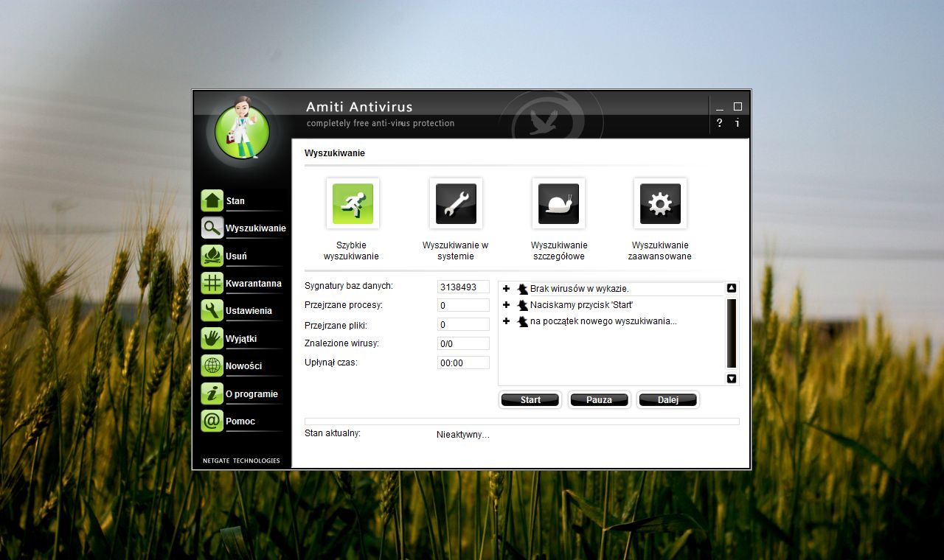Pick the Wyszukiwanie szczegółowe snail icon
Screen dimensions: 944x560
[558, 203]
